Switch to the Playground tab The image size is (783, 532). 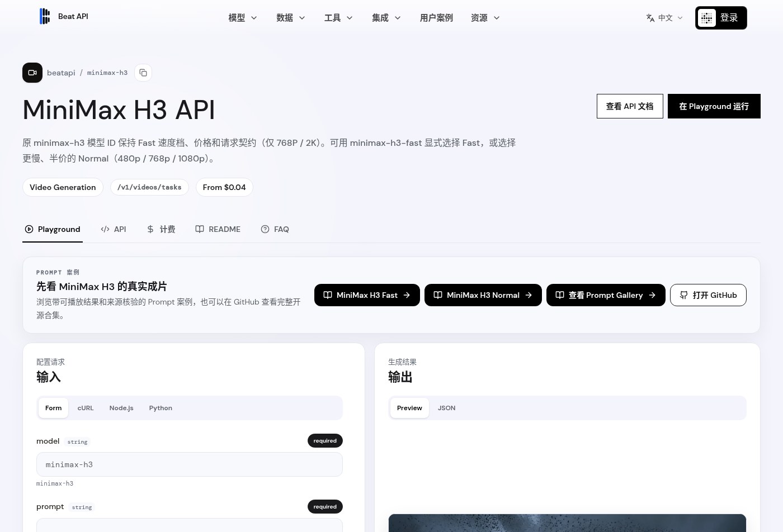pyautogui.click(x=53, y=229)
